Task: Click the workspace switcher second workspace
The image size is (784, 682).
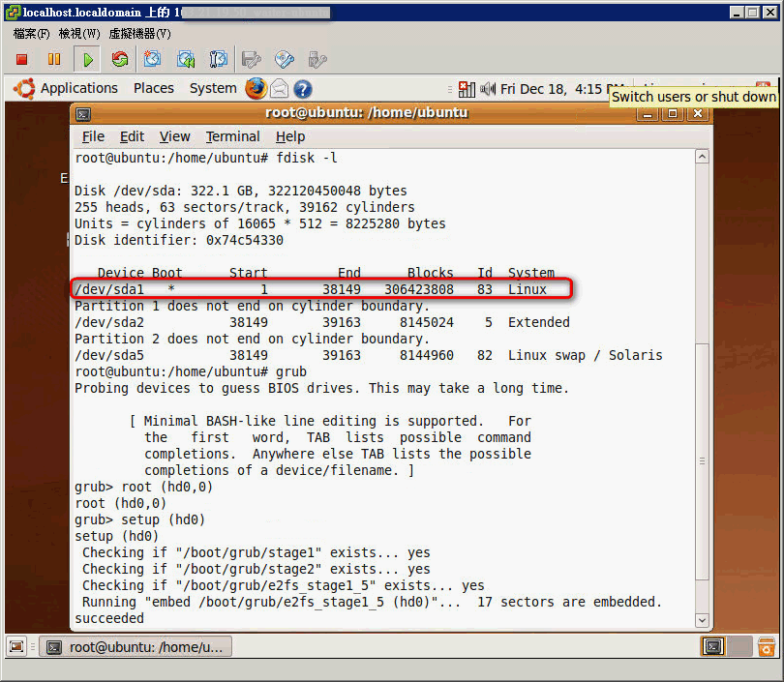Action: (x=739, y=646)
